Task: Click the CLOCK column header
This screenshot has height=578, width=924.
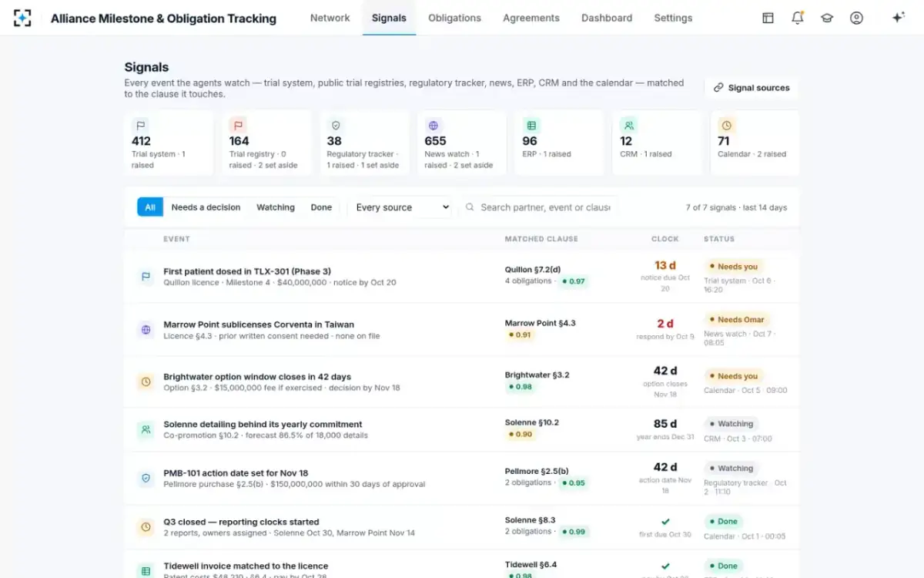Action: coord(665,239)
